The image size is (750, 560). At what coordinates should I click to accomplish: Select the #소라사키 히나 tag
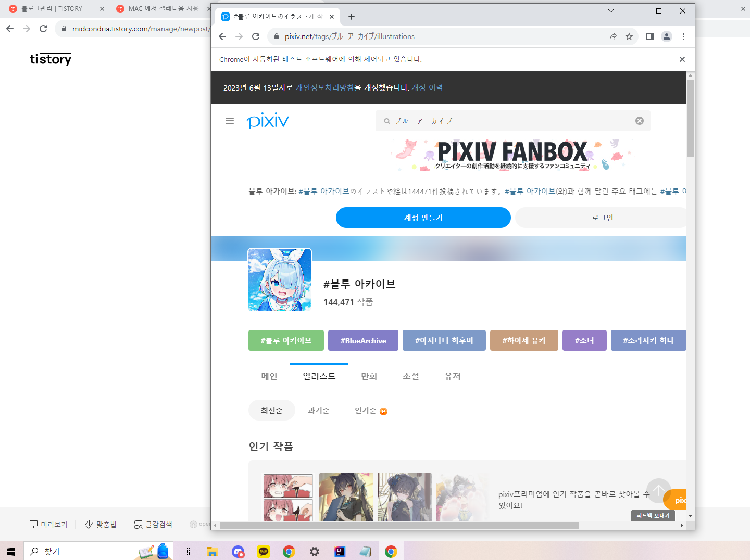[x=648, y=340]
